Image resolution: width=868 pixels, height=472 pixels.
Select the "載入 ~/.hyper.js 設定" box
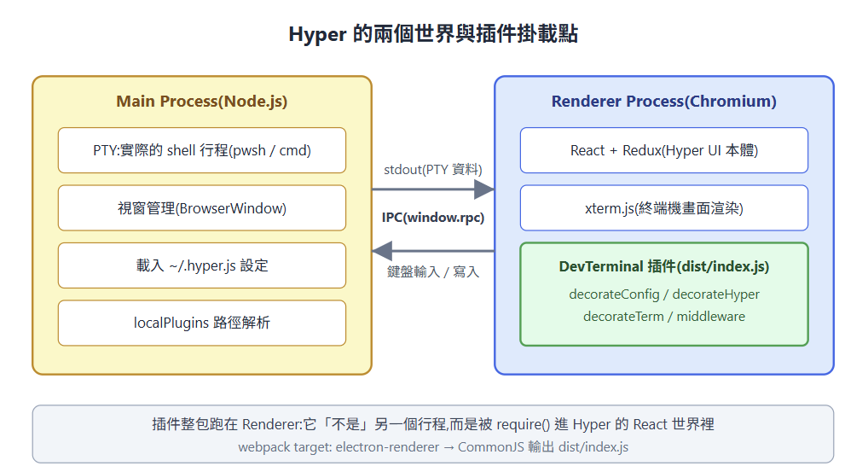point(202,265)
